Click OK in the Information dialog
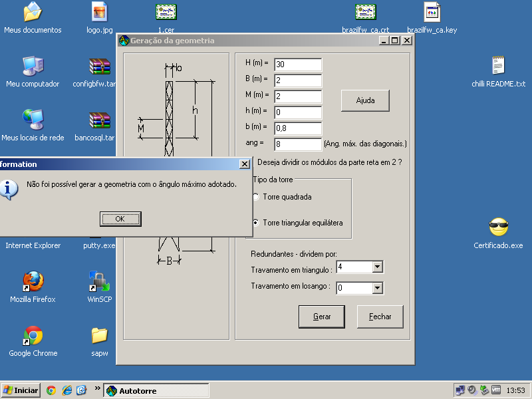Viewport: 532px width, 399px height. click(120, 219)
